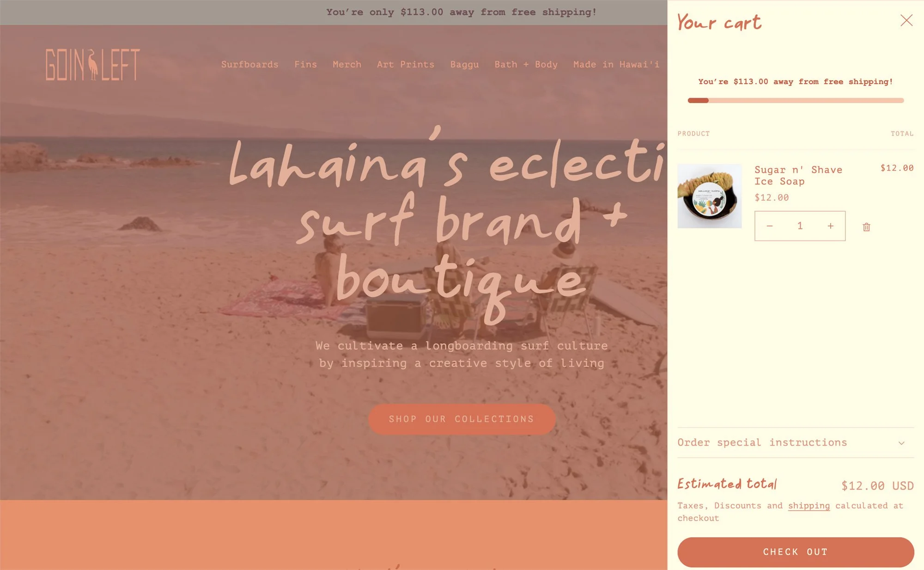Open the Fins menu item
Screen dimensions: 924x570
305,65
